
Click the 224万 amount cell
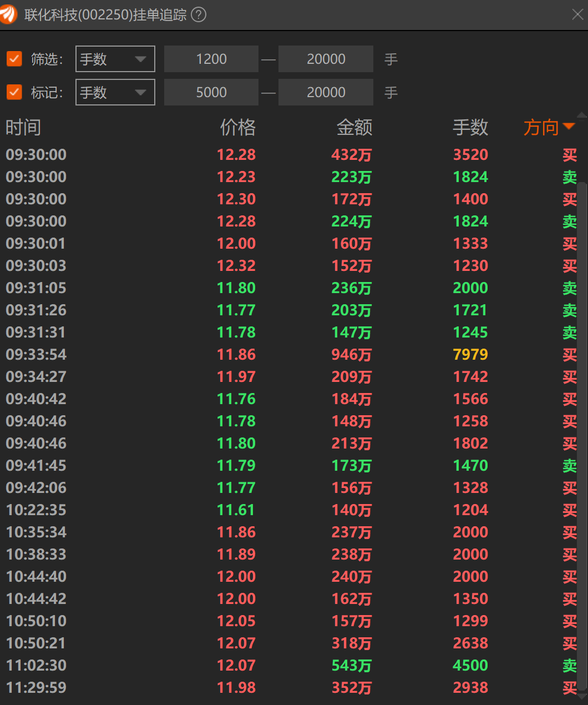pyautogui.click(x=352, y=221)
